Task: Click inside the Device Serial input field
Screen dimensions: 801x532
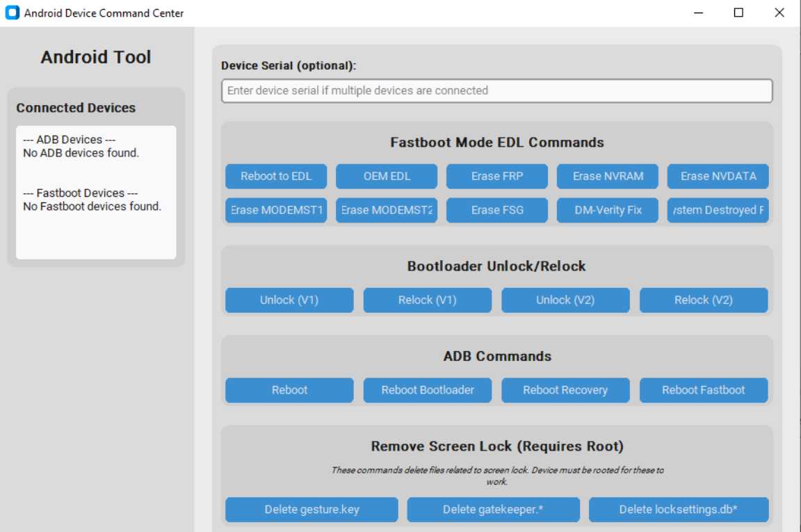Action: point(496,90)
